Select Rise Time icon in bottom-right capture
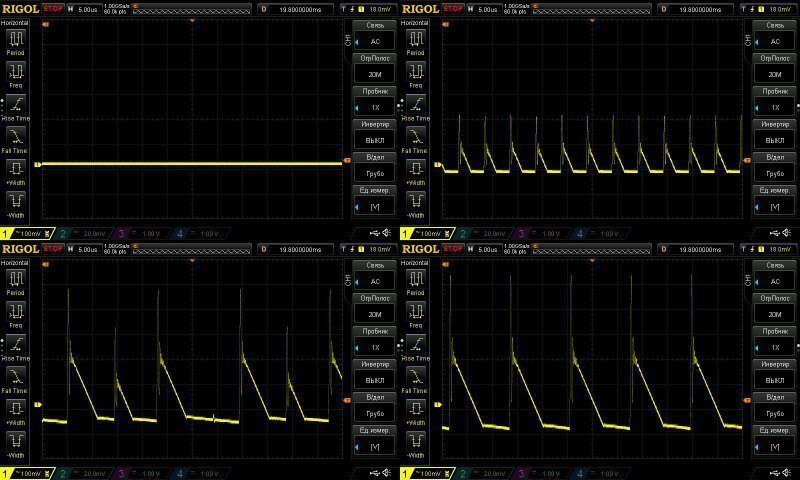Image resolution: width=800 pixels, height=480 pixels. point(416,344)
